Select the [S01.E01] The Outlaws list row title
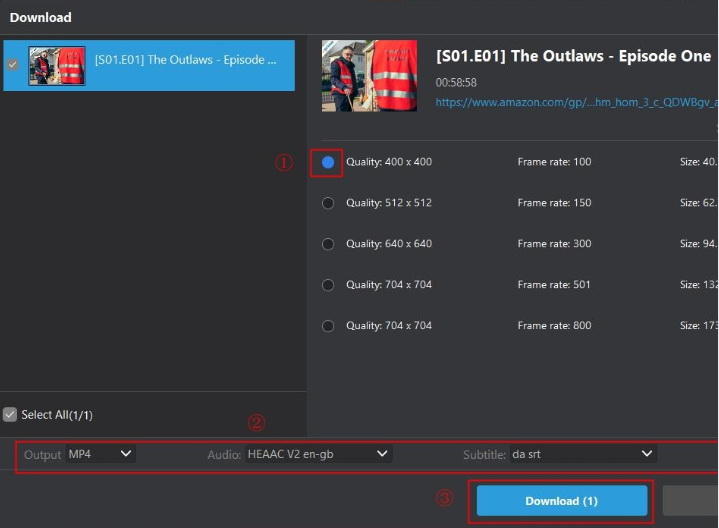 pos(185,60)
